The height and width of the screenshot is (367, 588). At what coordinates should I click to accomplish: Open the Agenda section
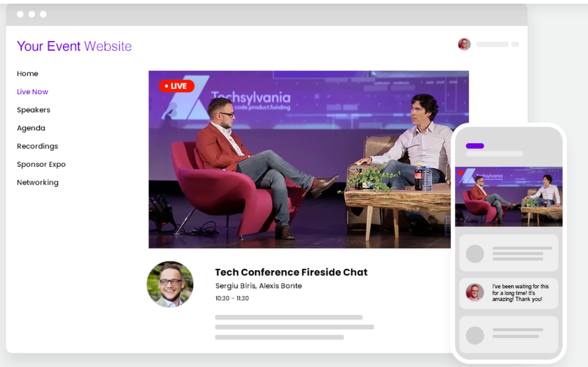click(31, 128)
